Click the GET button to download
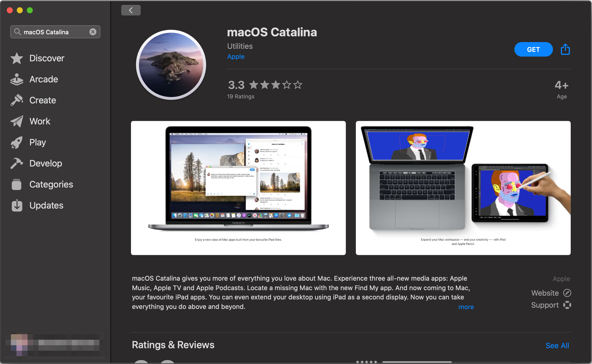This screenshot has width=592, height=364. tap(533, 49)
